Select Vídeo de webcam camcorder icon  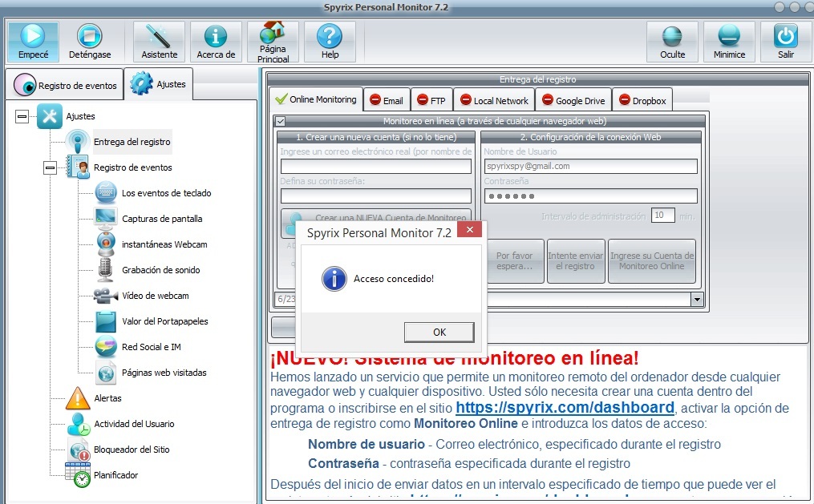pos(106,296)
